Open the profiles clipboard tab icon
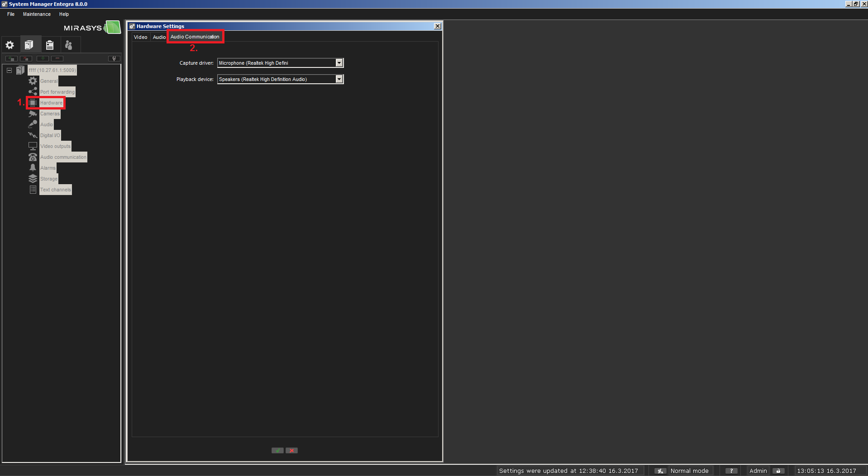 click(50, 45)
